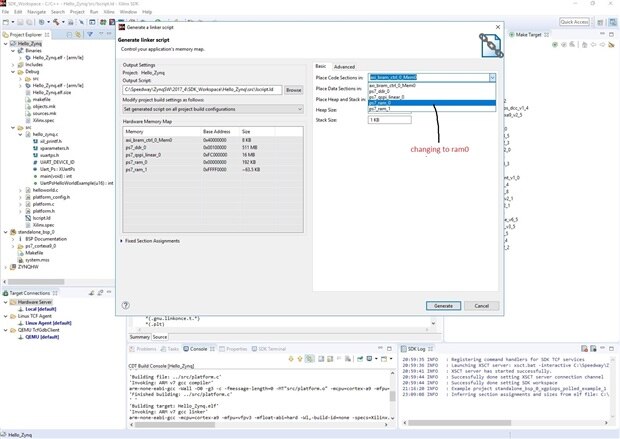This screenshot has height=439, width=620.
Task: Click Browse for output script
Action: (x=293, y=90)
